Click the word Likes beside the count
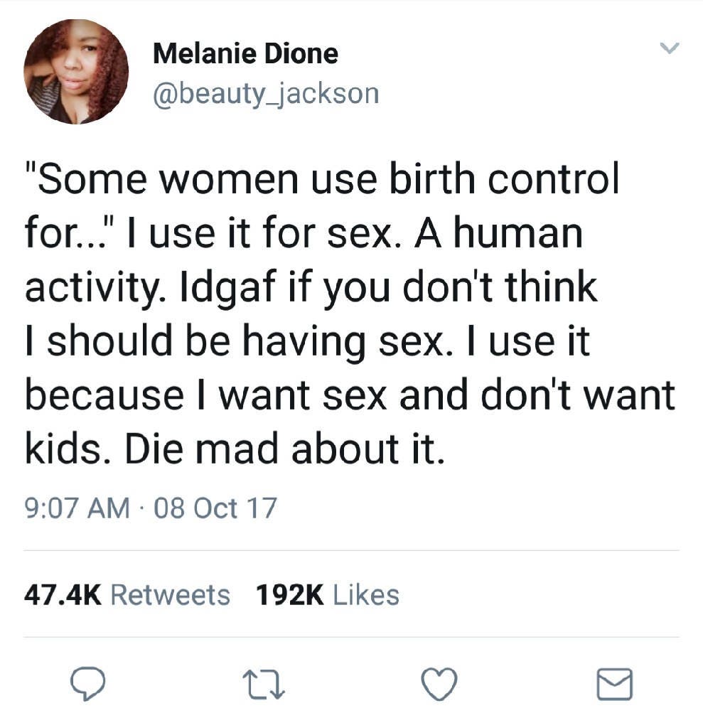Image resolution: width=703 pixels, height=728 pixels. [366, 594]
